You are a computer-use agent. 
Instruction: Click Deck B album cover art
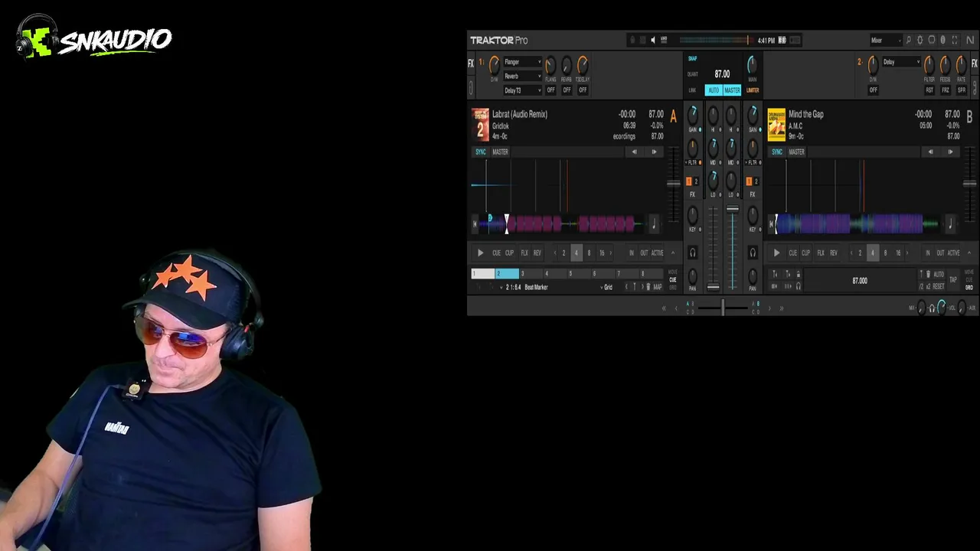coord(776,125)
